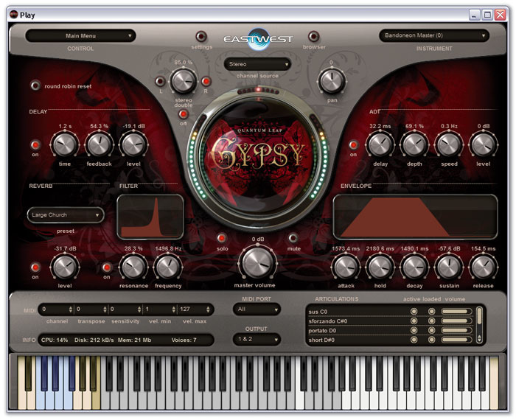Toggle the ADT on button
Viewport: 516px width, 420px height.
[x=353, y=144]
